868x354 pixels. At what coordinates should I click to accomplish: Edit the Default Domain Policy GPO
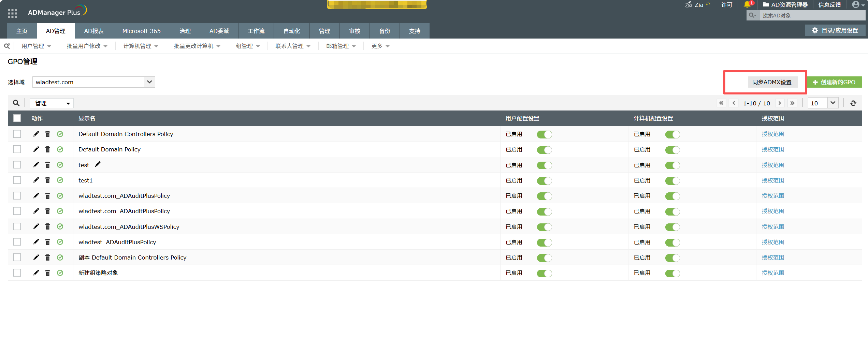point(36,149)
